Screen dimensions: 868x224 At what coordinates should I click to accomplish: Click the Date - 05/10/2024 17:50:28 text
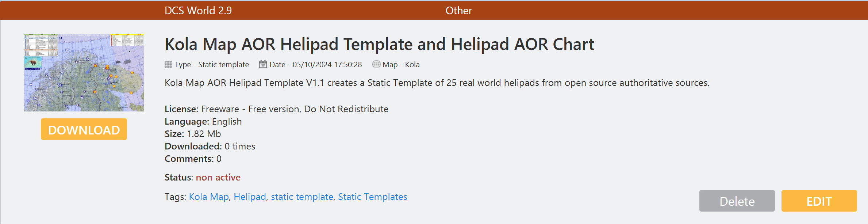316,65
